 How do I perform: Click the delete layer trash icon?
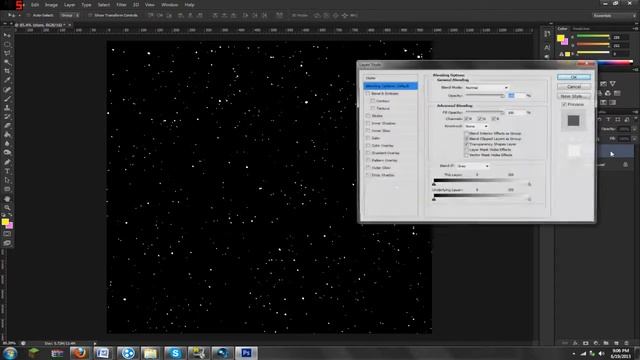[627, 343]
